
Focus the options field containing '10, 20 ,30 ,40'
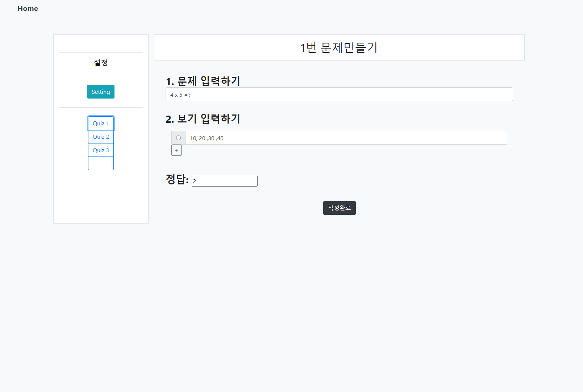click(346, 138)
